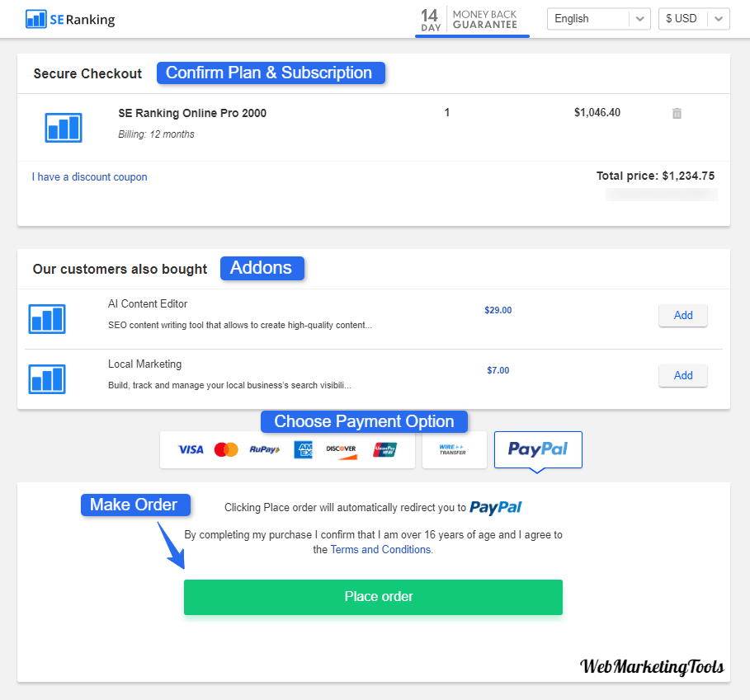Open the $ USD currency dropdown
Screen dimensions: 750x700
[694, 19]
